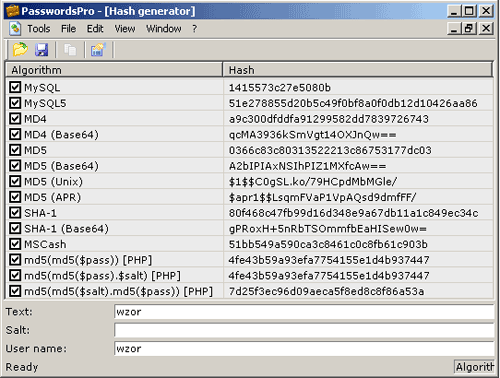The image size is (500, 378).
Task: Disable the MSCash checkbox
Action: [15, 244]
